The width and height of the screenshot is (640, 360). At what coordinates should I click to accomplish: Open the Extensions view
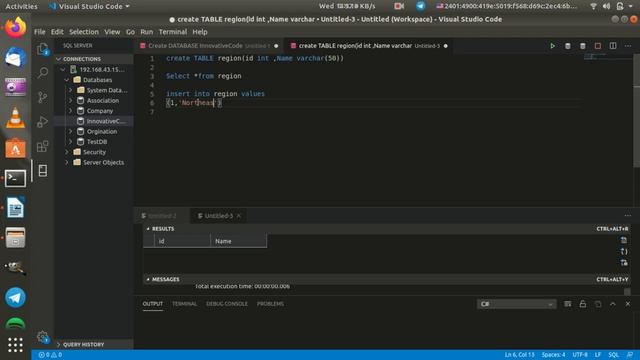coord(43,146)
